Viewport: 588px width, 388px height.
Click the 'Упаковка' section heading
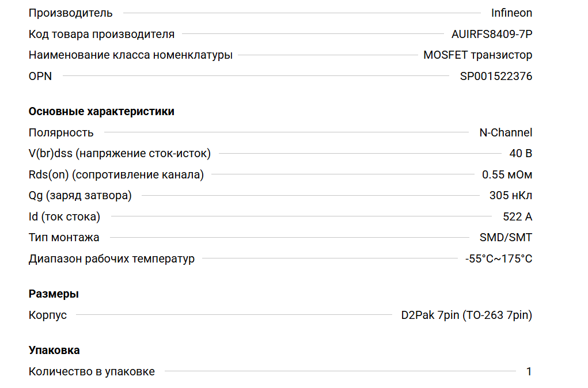[54, 350]
